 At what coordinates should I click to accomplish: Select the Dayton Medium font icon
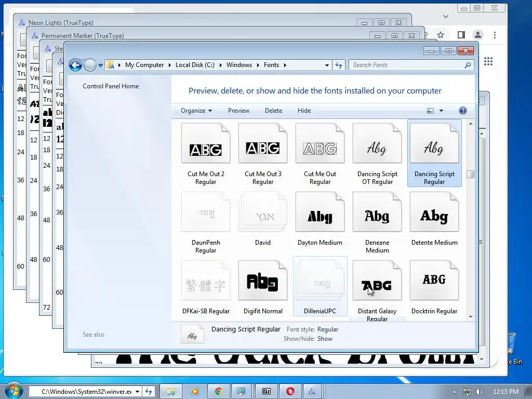click(x=320, y=212)
